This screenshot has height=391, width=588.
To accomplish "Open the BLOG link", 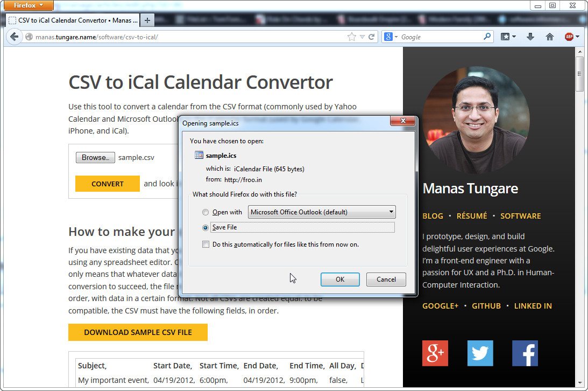I will coord(433,216).
